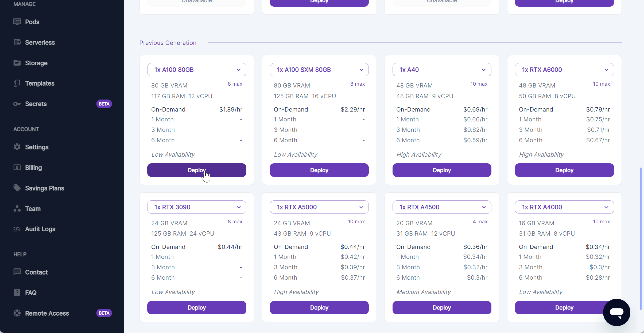Deploy the A100 SXM 80GB pod
Image resolution: width=644 pixels, height=333 pixels.
tap(319, 170)
